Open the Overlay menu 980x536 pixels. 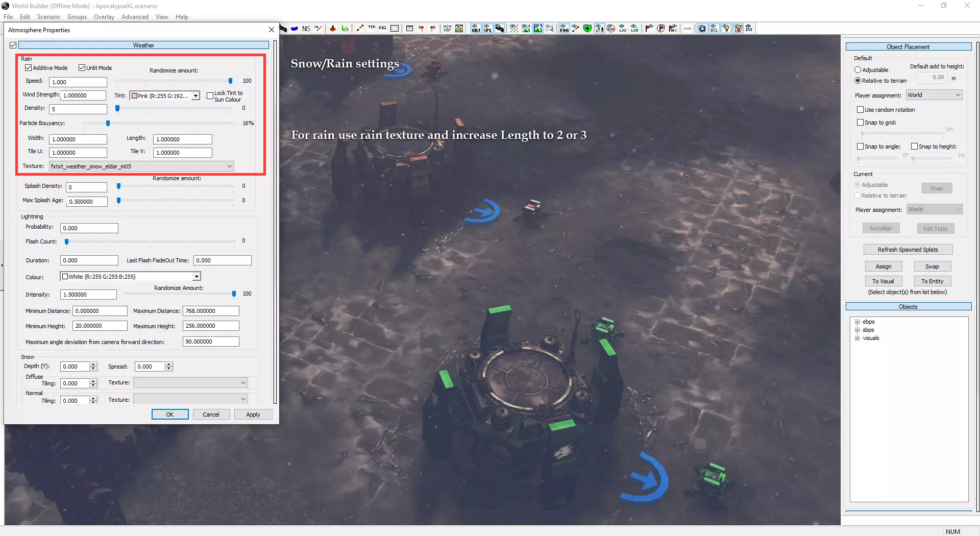(104, 17)
